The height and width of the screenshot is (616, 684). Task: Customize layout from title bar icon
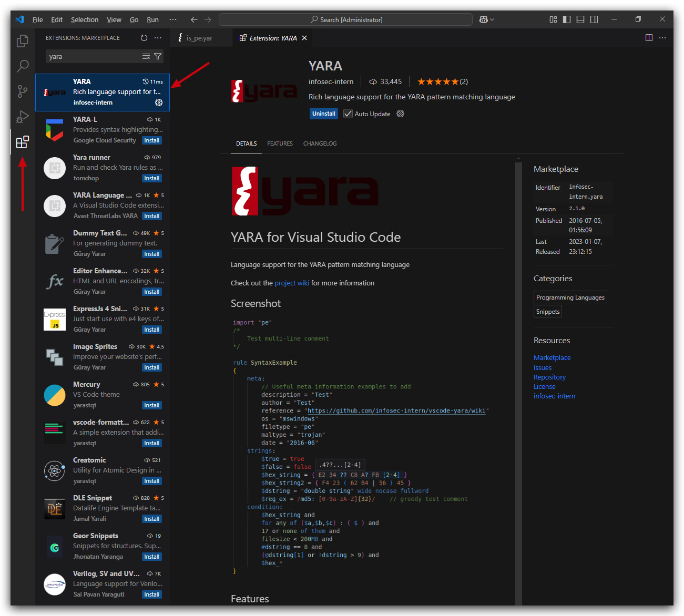click(x=553, y=19)
